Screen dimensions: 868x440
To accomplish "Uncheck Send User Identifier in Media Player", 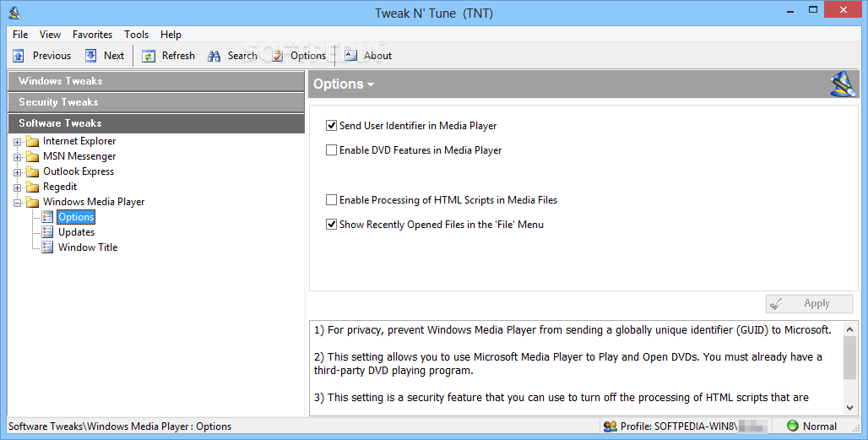I will [331, 126].
